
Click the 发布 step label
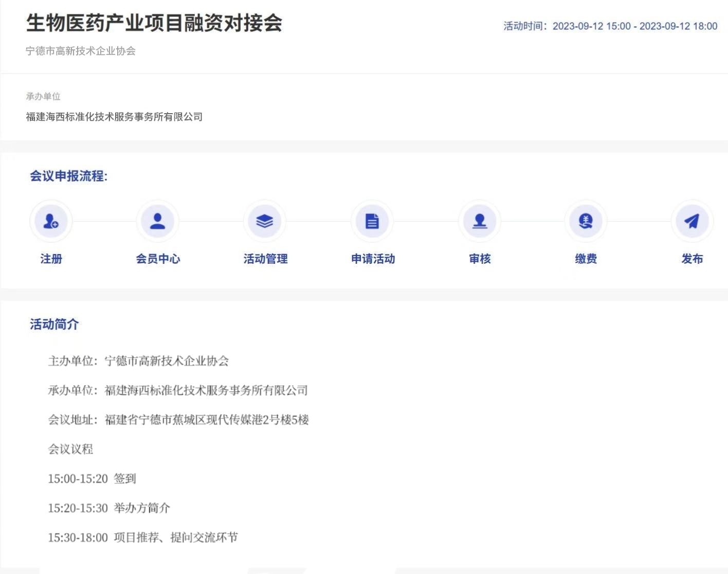click(x=692, y=259)
